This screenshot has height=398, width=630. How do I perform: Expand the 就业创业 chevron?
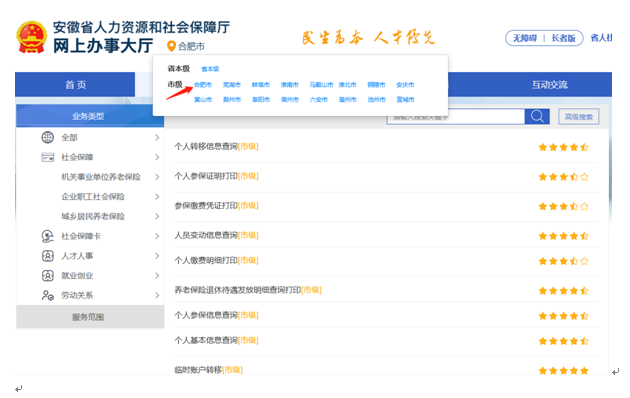[x=157, y=276]
